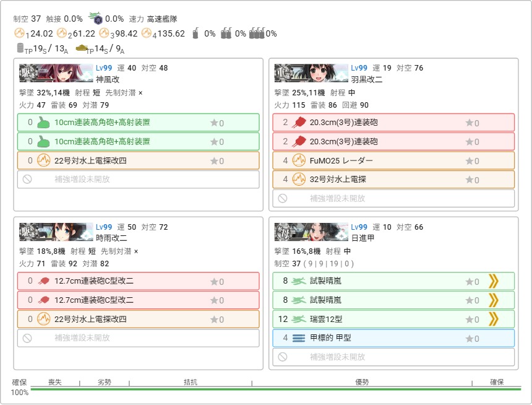The height and width of the screenshot is (405, 532).
Task: Click the tank TP icon at top
Action: 81,48
